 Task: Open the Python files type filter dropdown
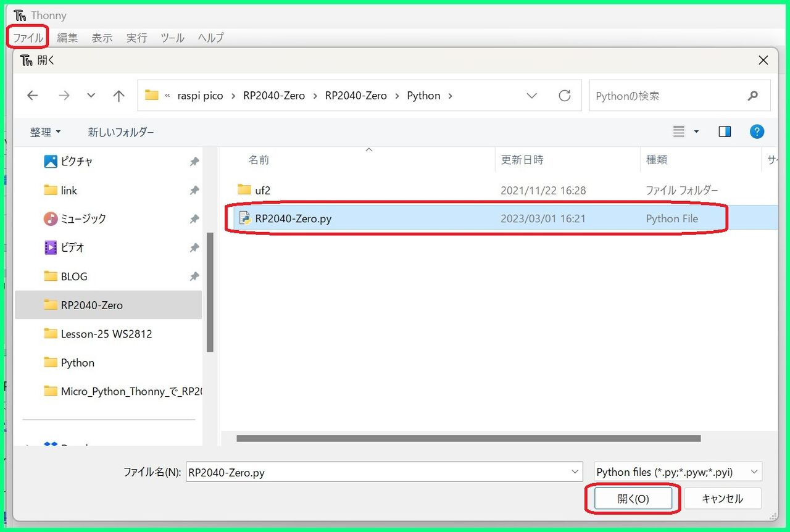pos(677,472)
